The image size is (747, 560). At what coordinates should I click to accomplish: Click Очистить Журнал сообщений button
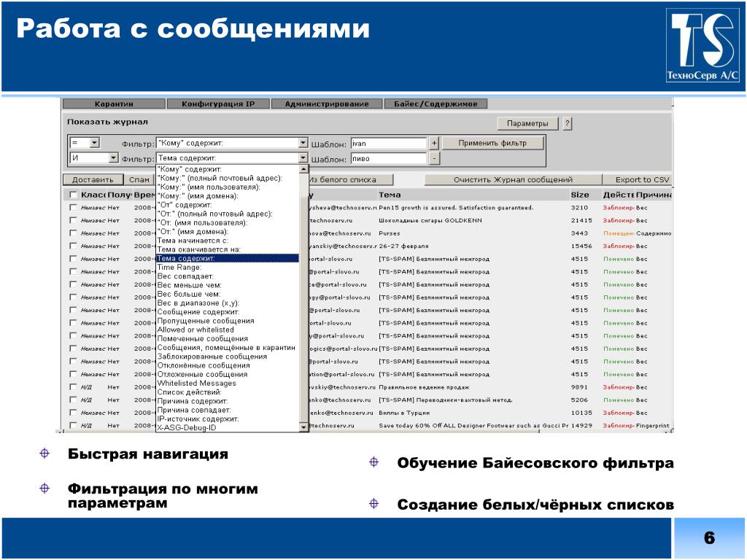pos(513,179)
